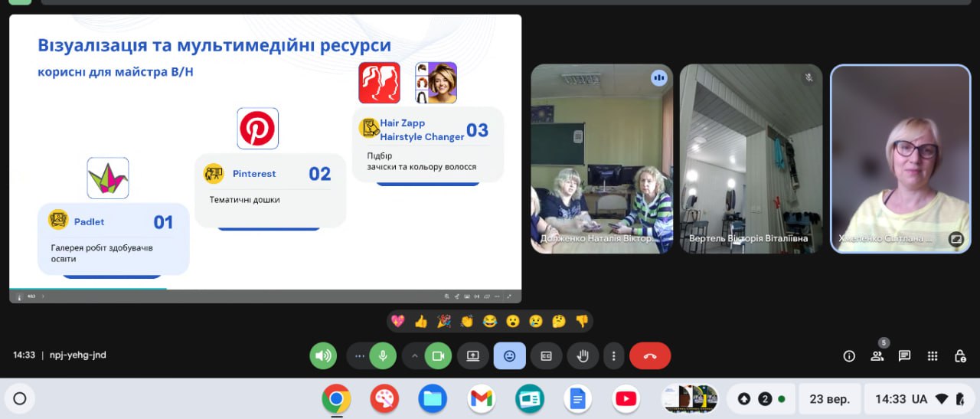Screen dimensions: 980x419
Task: Show the participants list panel
Action: tap(877, 356)
